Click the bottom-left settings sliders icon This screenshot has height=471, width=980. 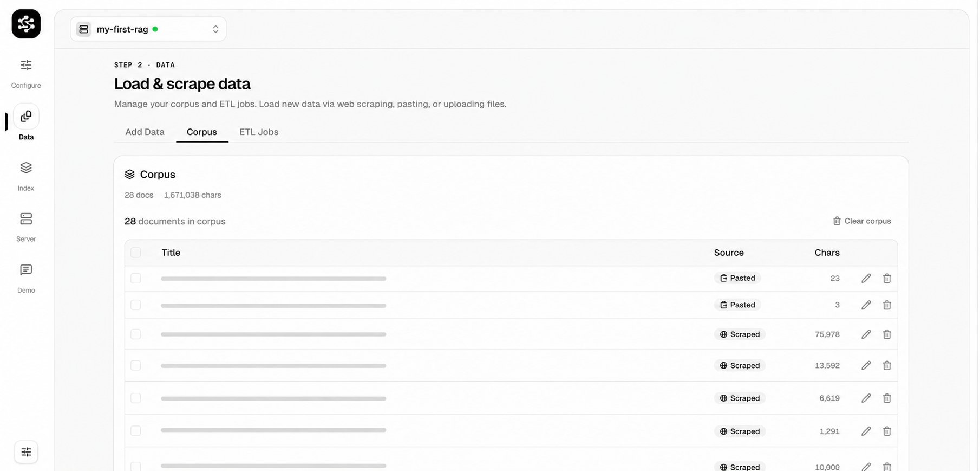click(x=26, y=452)
